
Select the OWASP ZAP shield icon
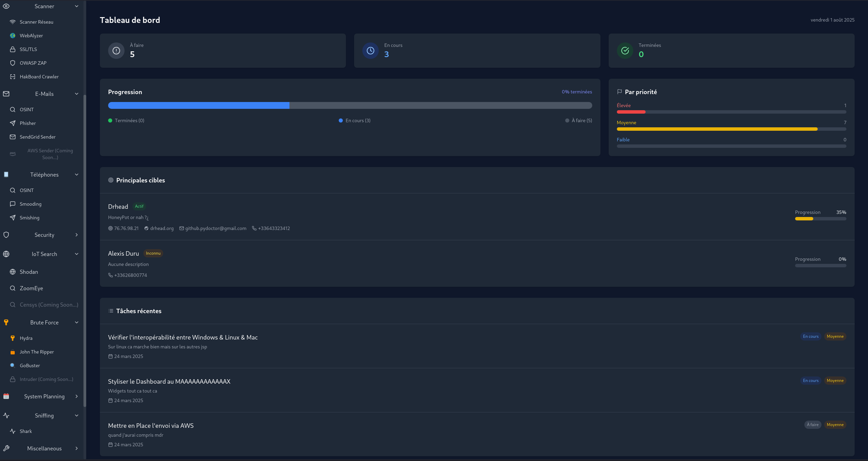[13, 63]
